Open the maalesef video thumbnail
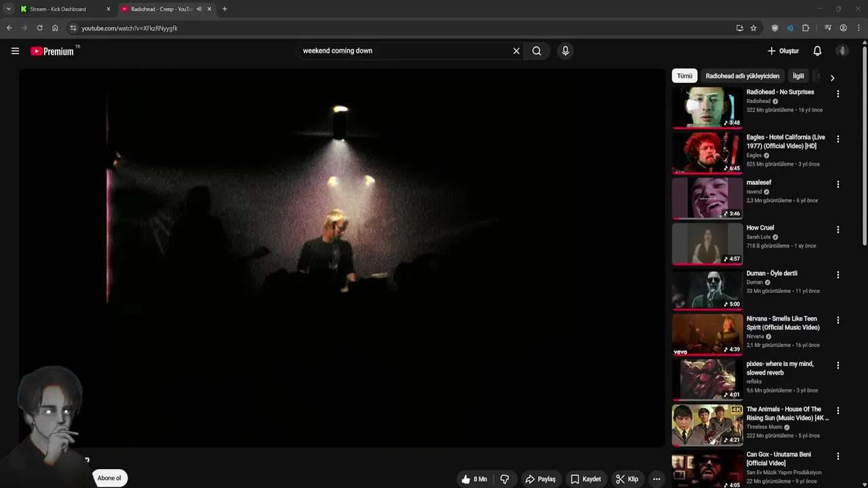 coord(707,198)
